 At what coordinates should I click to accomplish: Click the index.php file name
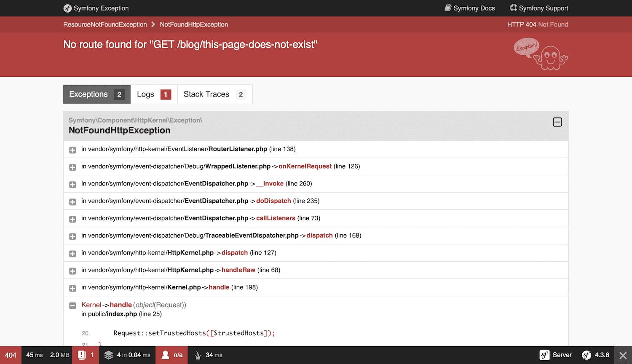[122, 314]
